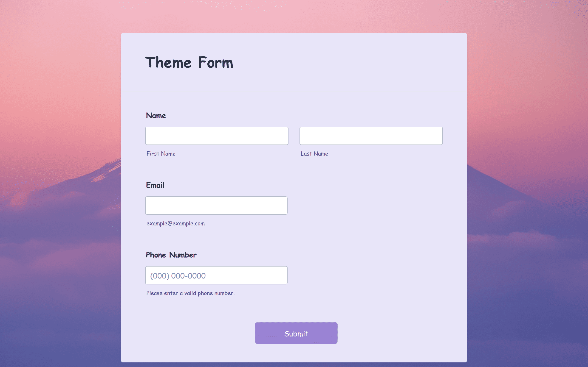Click the "Email" field label
Viewport: 588px width, 367px height.
pyautogui.click(x=155, y=185)
